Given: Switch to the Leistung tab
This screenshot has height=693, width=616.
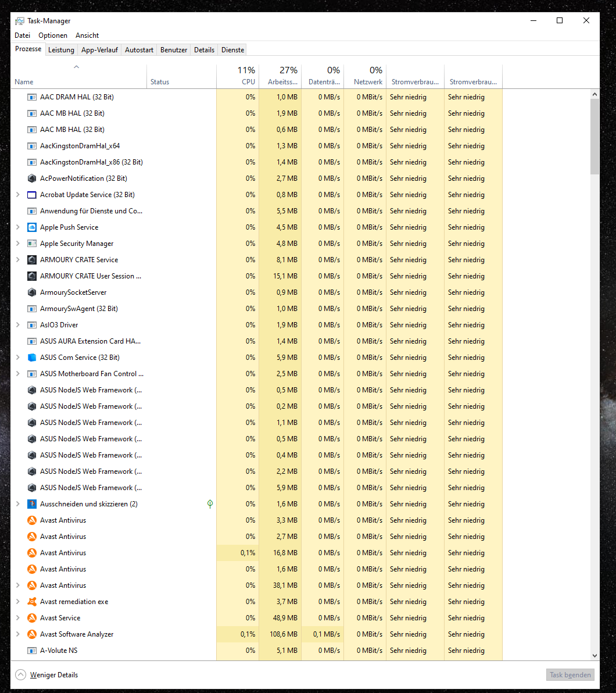Looking at the screenshot, I should (x=62, y=50).
